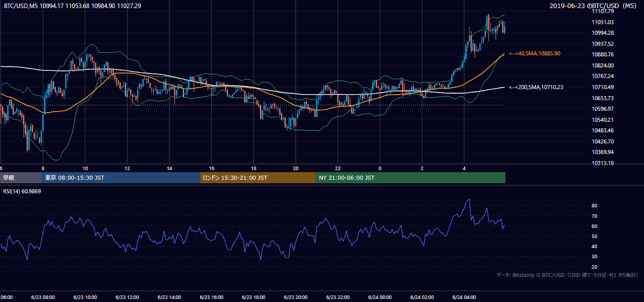Viewport: 644px width, 302px height.
Task: Click price axis label 10483.46
Action: [603, 130]
